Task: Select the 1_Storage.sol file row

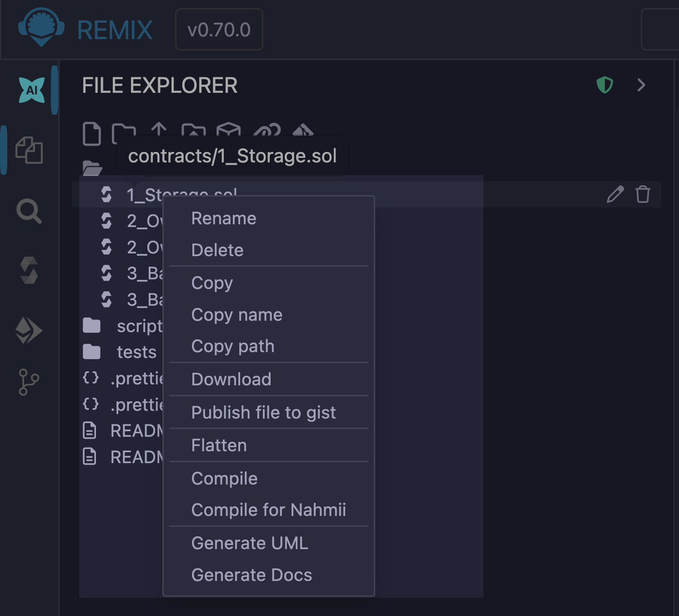Action: click(x=366, y=194)
